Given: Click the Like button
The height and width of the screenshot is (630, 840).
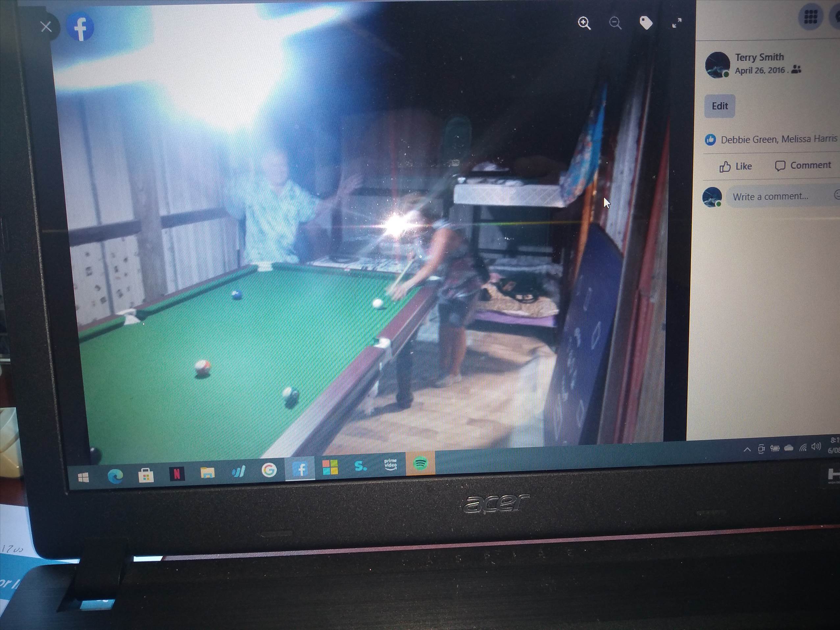Looking at the screenshot, I should [x=735, y=166].
